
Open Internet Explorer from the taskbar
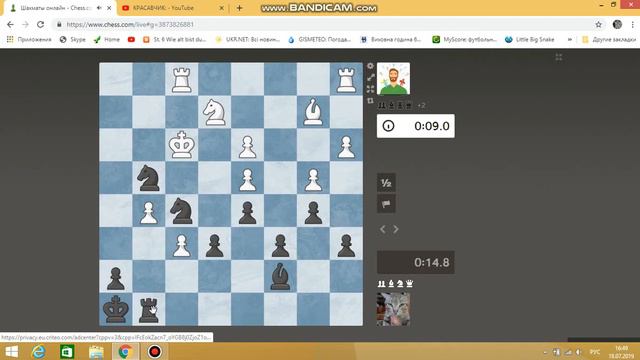(x=39, y=351)
